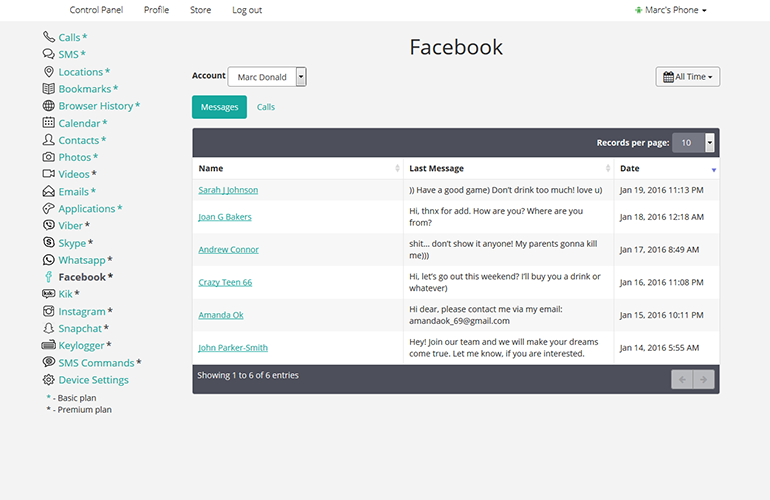Click the Photos camera icon
The width and height of the screenshot is (770, 500).
tap(49, 157)
